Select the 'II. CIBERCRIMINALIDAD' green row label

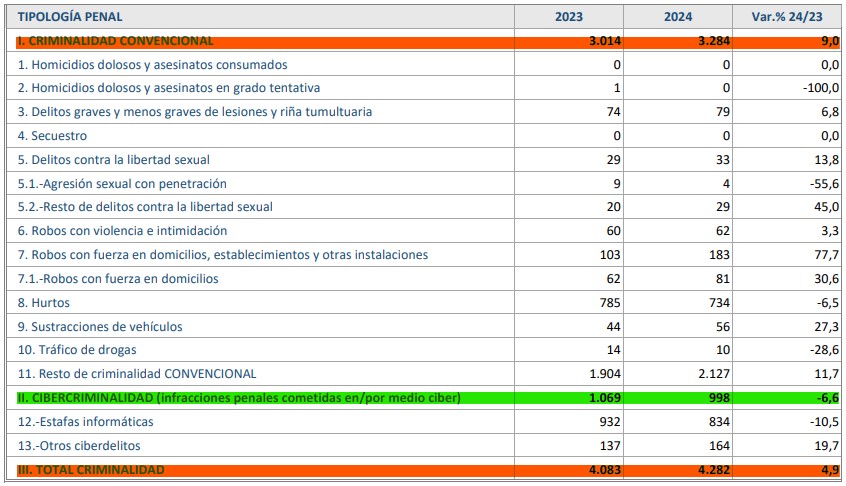point(239,398)
